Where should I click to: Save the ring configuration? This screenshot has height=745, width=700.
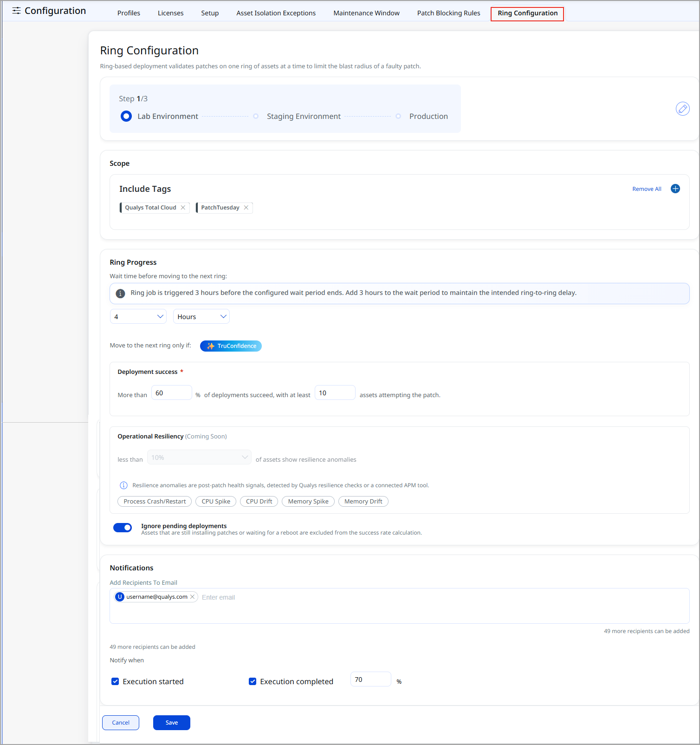[x=172, y=723]
